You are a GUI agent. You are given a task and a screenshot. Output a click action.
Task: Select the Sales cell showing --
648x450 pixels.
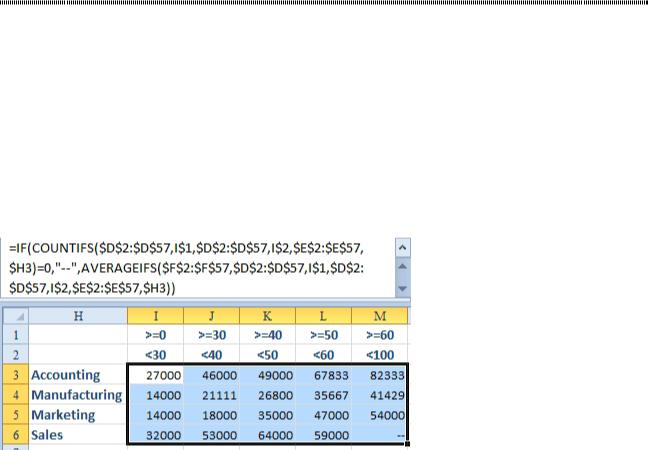pos(379,435)
